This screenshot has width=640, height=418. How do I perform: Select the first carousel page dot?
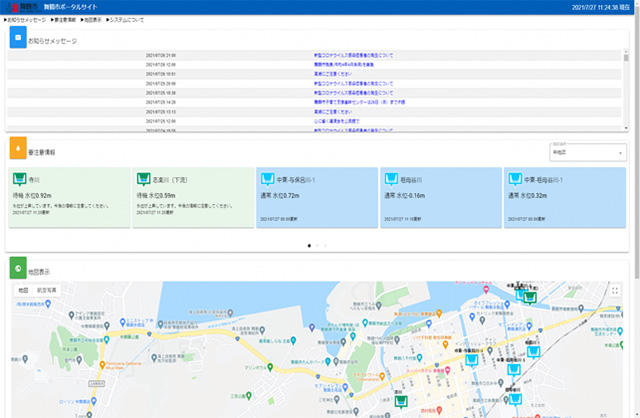[x=310, y=245]
